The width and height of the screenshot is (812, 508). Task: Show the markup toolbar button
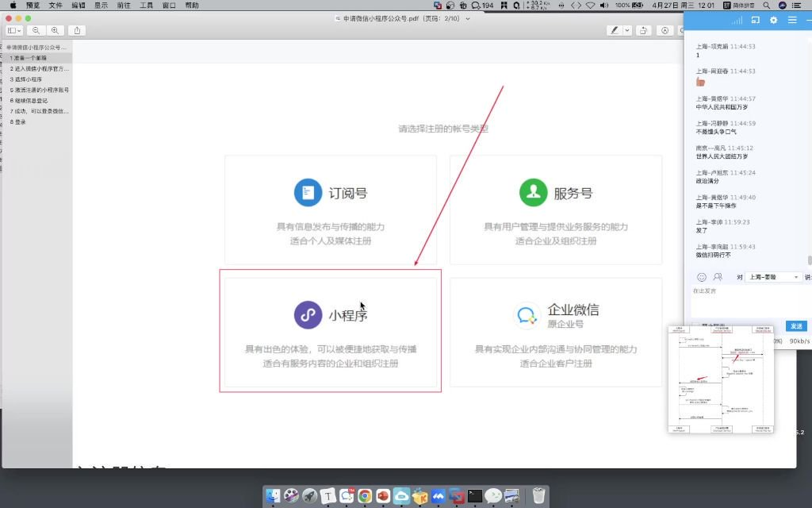coord(665,31)
